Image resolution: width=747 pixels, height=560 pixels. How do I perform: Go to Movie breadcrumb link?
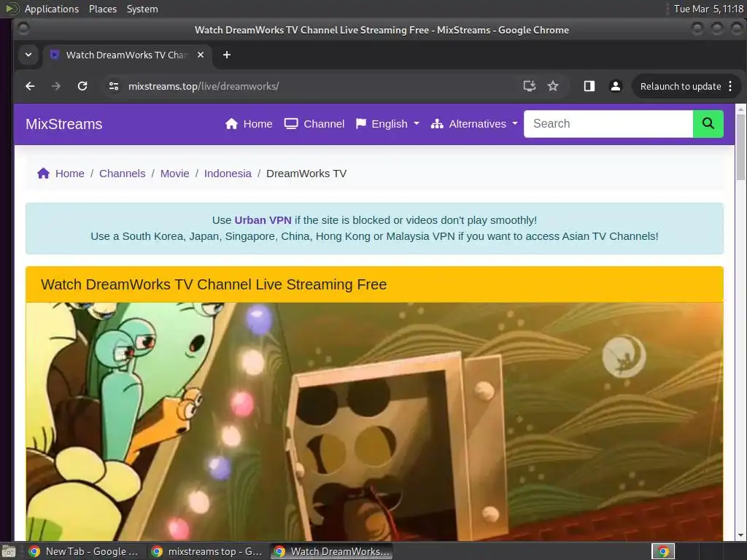coord(174,174)
